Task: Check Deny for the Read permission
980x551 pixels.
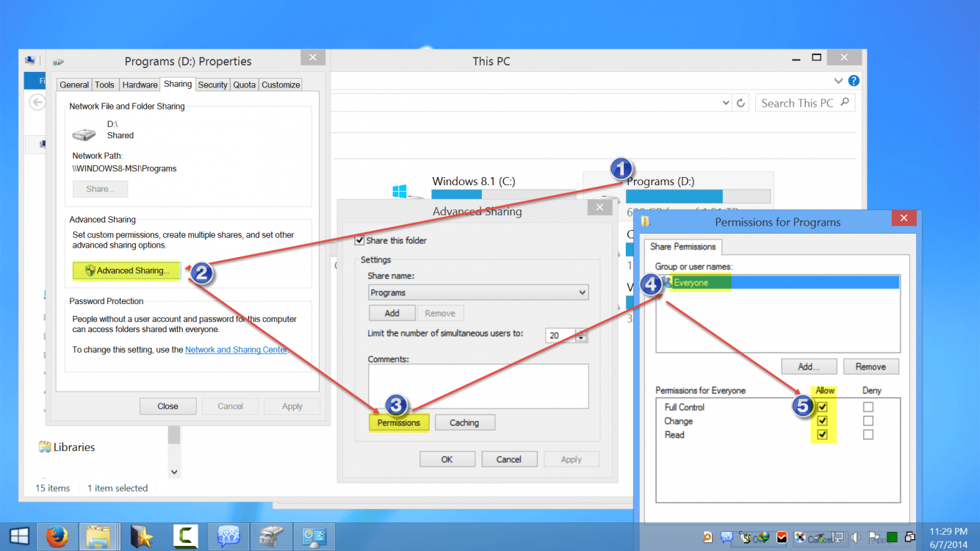Action: (x=868, y=434)
